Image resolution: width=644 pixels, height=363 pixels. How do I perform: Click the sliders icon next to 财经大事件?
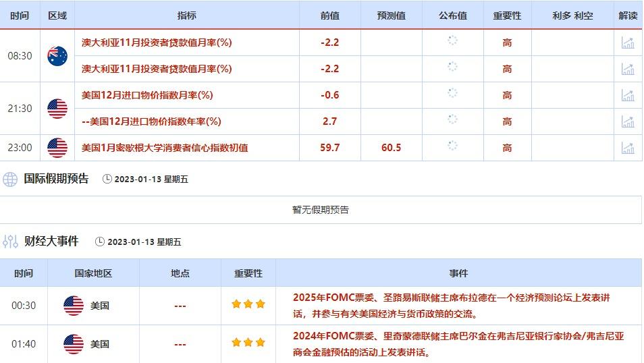(10, 241)
